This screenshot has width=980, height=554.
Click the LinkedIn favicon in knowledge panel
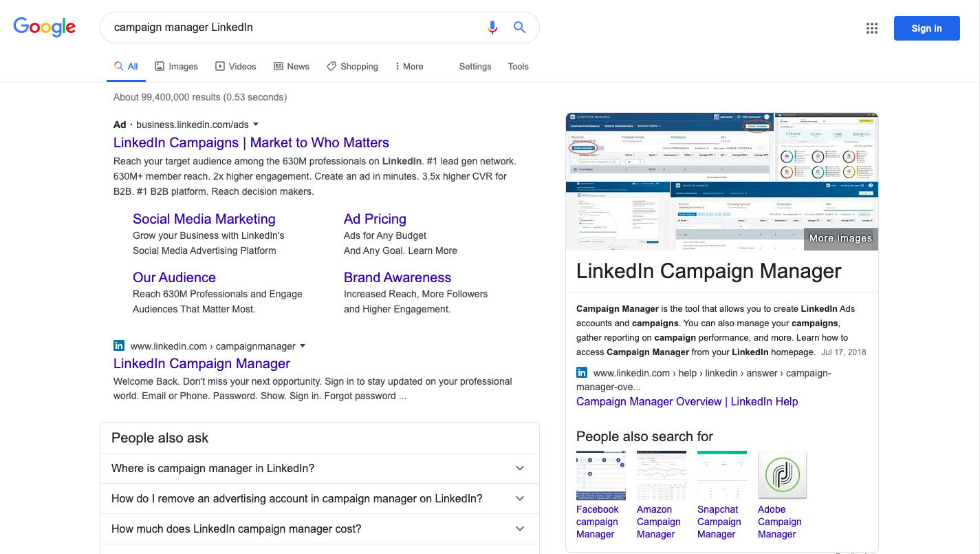[582, 373]
